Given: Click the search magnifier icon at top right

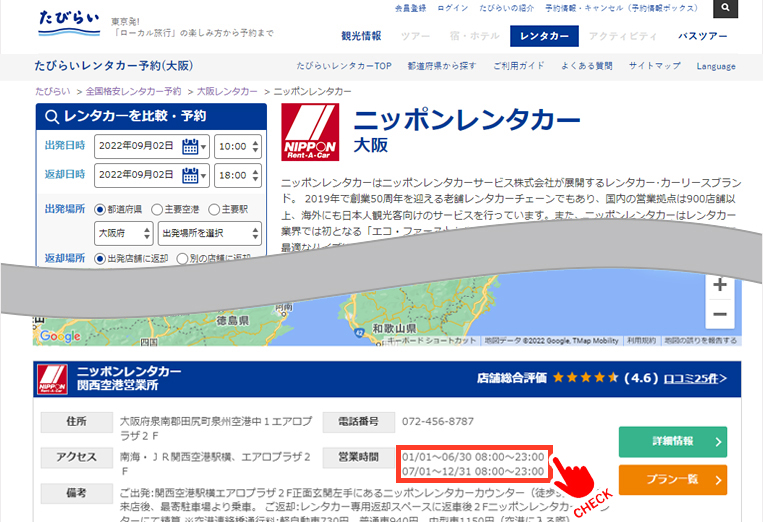Looking at the screenshot, I should click(x=725, y=8).
